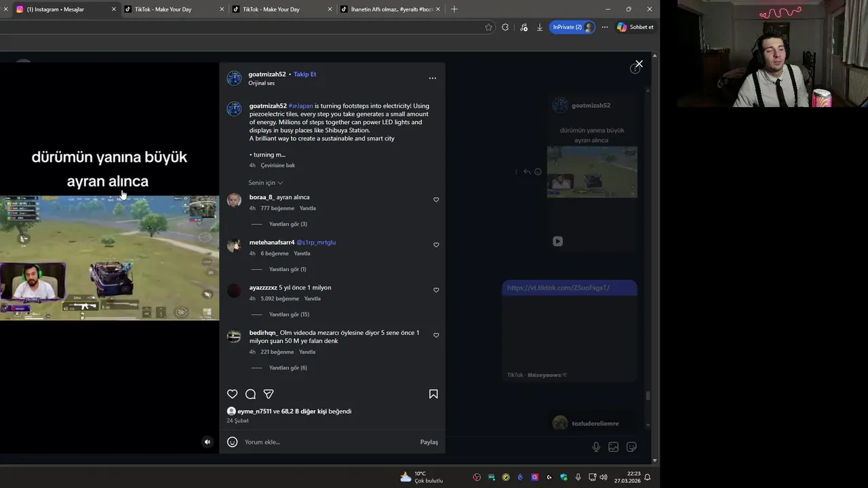Like bedirhqn_'s comment
The image size is (868, 488).
pyautogui.click(x=436, y=335)
